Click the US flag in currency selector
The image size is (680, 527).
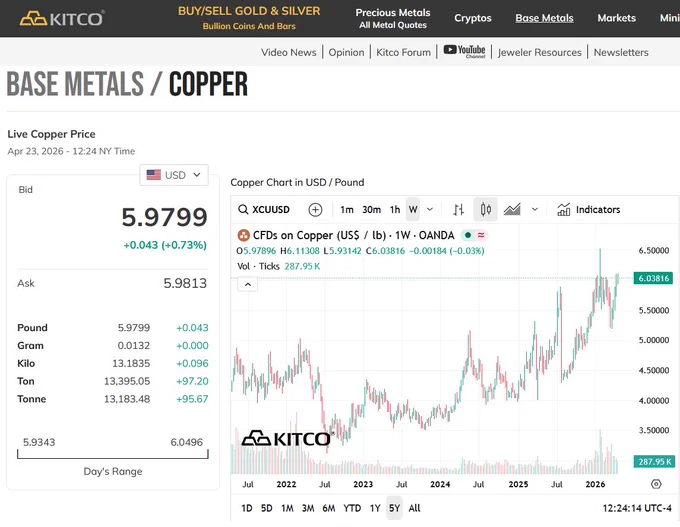(154, 175)
